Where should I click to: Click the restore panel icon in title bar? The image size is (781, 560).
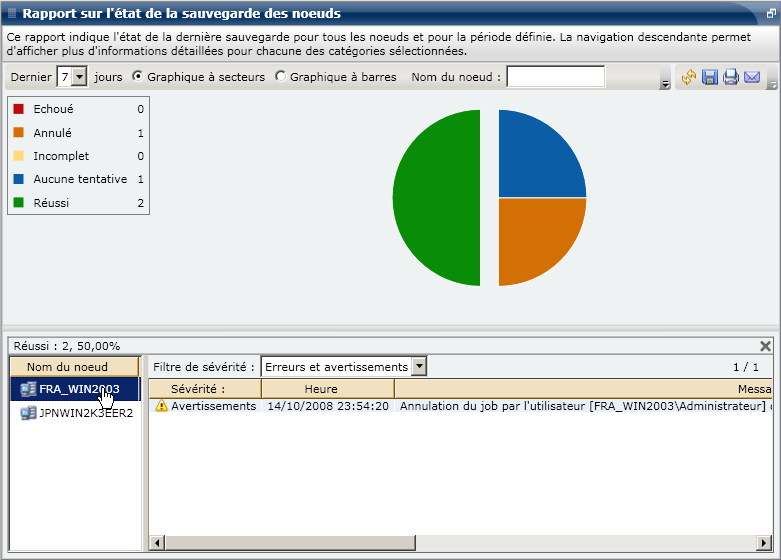point(771,13)
